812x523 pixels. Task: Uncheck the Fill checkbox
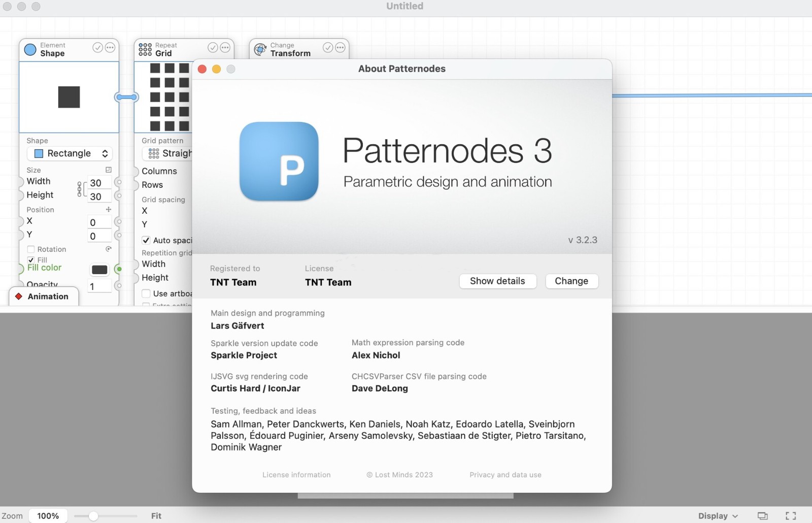tap(31, 260)
